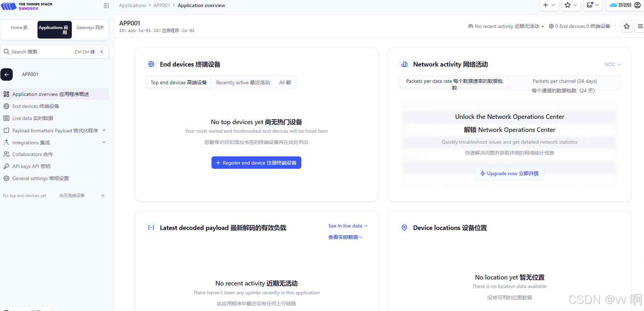This screenshot has height=311, width=644.
Task: Click the API keys key icon
Action: [x=6, y=166]
